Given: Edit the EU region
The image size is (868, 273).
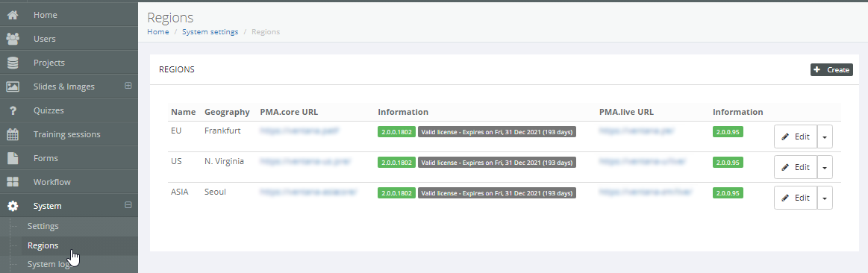Looking at the screenshot, I should pos(796,136).
